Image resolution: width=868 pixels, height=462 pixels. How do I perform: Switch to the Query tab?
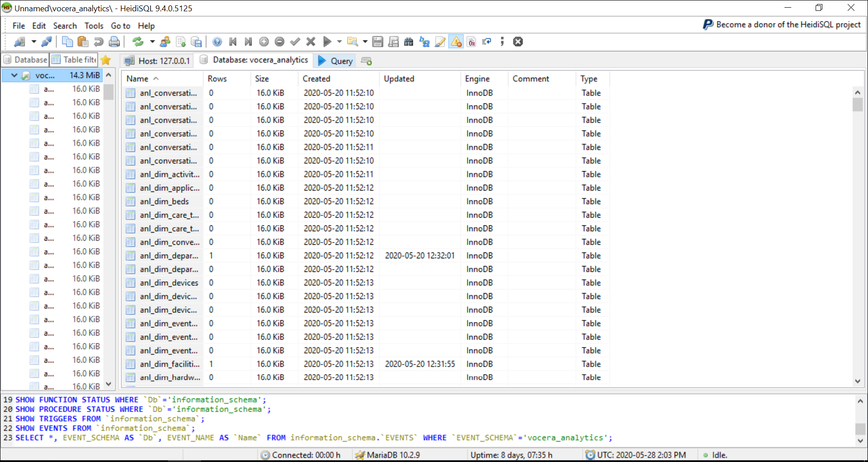click(x=334, y=60)
